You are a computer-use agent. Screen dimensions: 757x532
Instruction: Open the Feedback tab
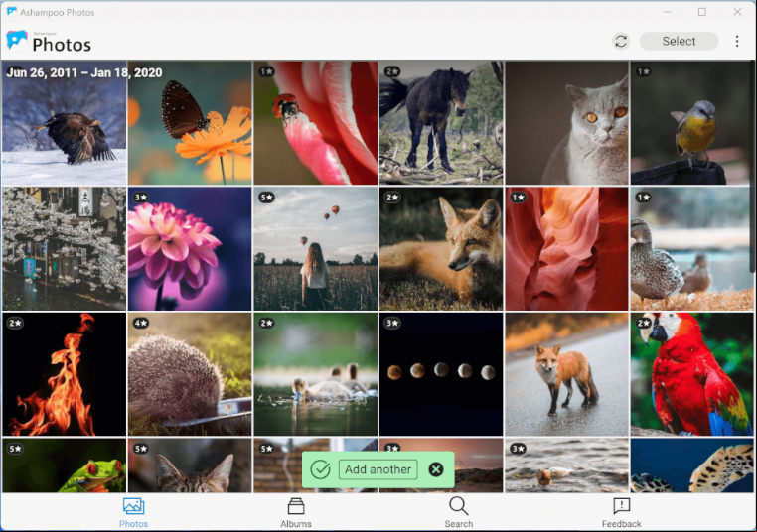(621, 513)
